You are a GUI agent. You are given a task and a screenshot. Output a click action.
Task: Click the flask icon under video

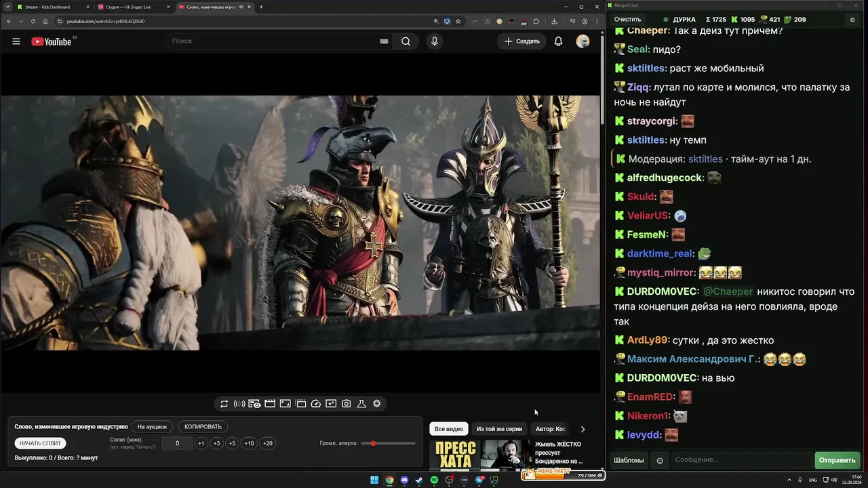361,404
